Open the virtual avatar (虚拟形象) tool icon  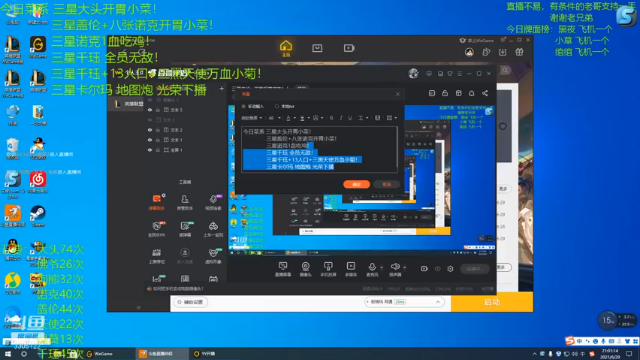point(213,253)
